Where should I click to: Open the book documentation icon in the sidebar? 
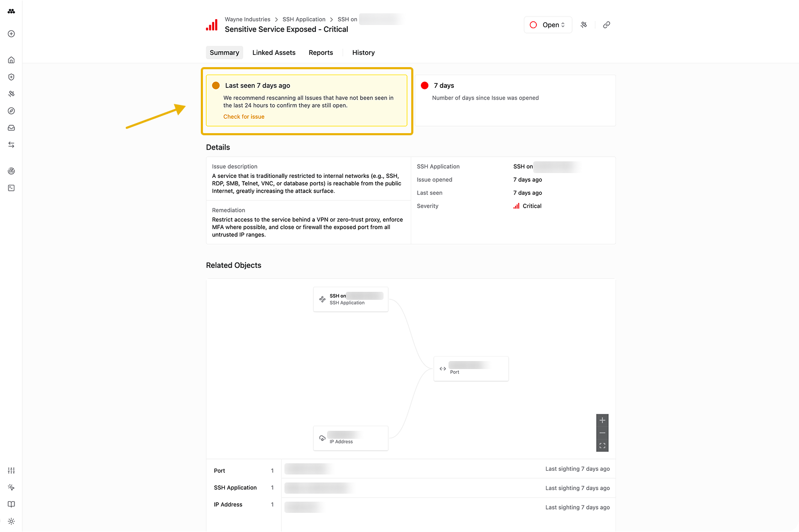11,504
